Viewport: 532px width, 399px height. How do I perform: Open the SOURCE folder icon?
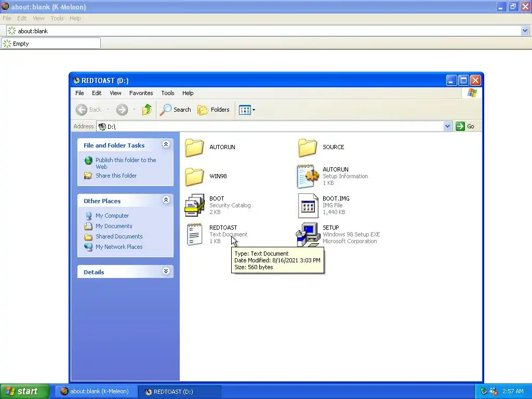point(308,148)
